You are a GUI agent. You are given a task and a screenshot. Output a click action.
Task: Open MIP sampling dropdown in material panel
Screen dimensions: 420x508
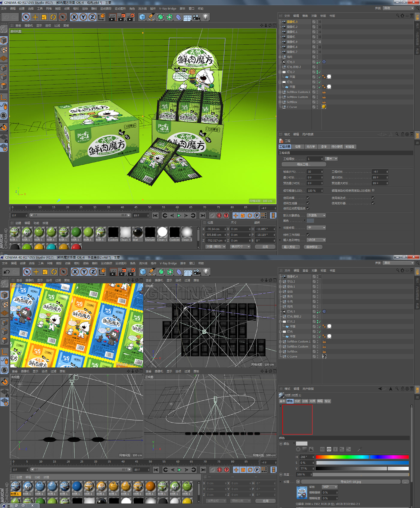click(330, 487)
